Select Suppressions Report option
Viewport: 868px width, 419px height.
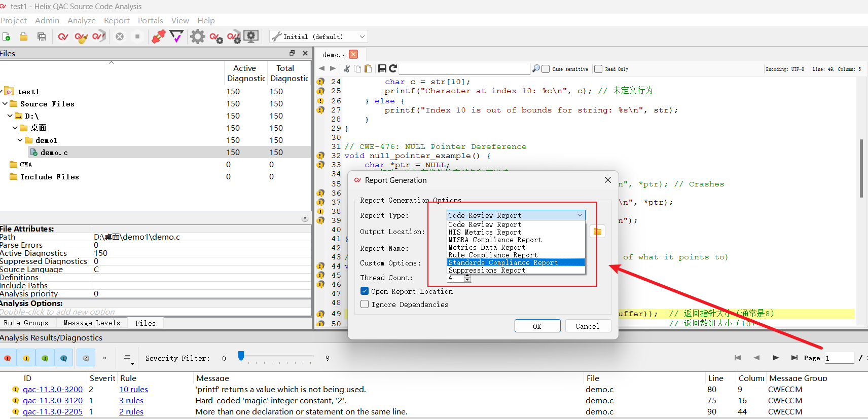[x=516, y=270]
